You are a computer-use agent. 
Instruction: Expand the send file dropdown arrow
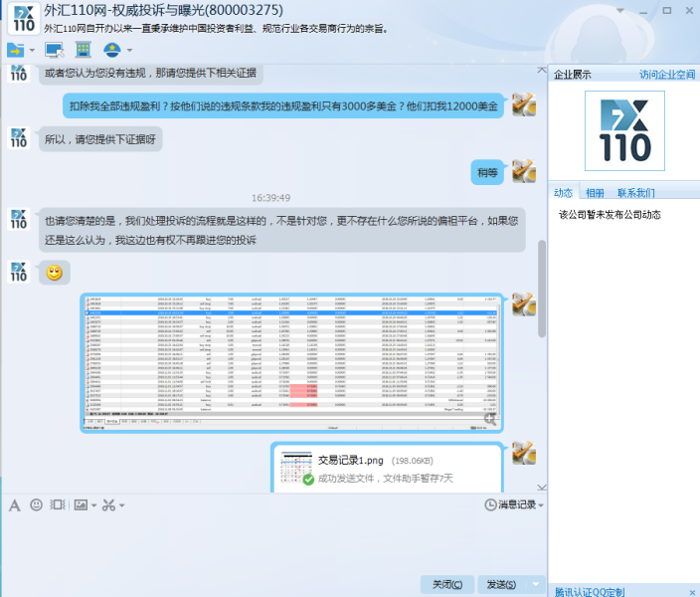33,51
